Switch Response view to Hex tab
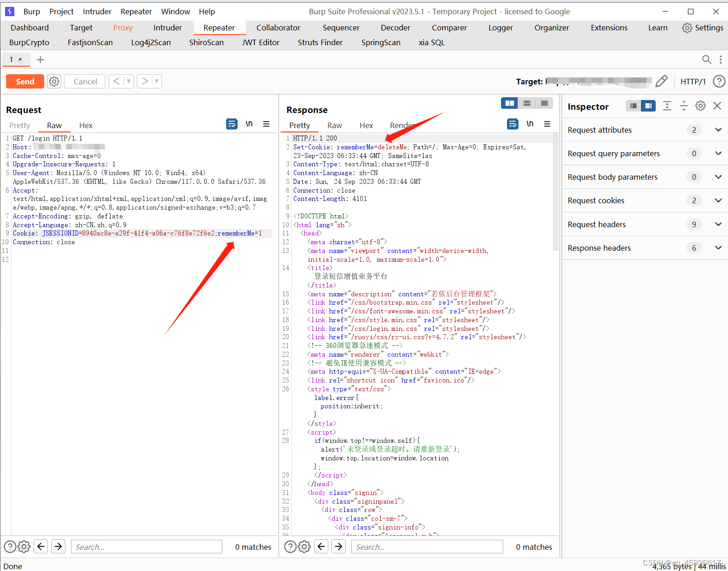 tap(366, 125)
